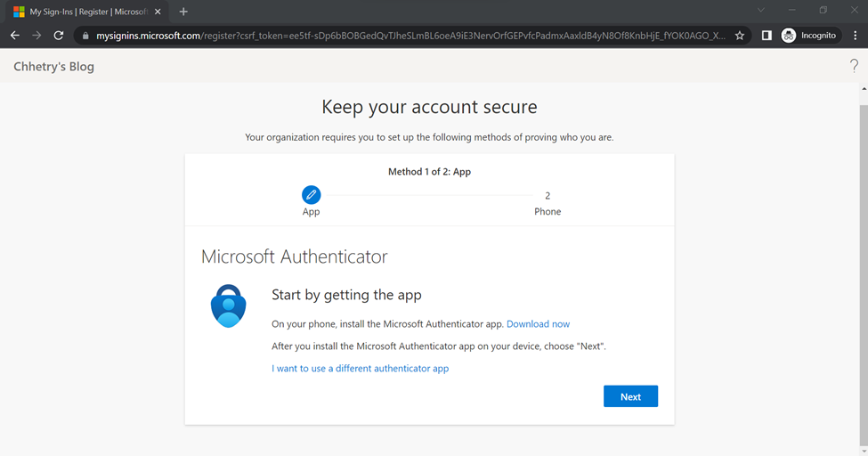
Task: Close the browser window
Action: point(854,10)
